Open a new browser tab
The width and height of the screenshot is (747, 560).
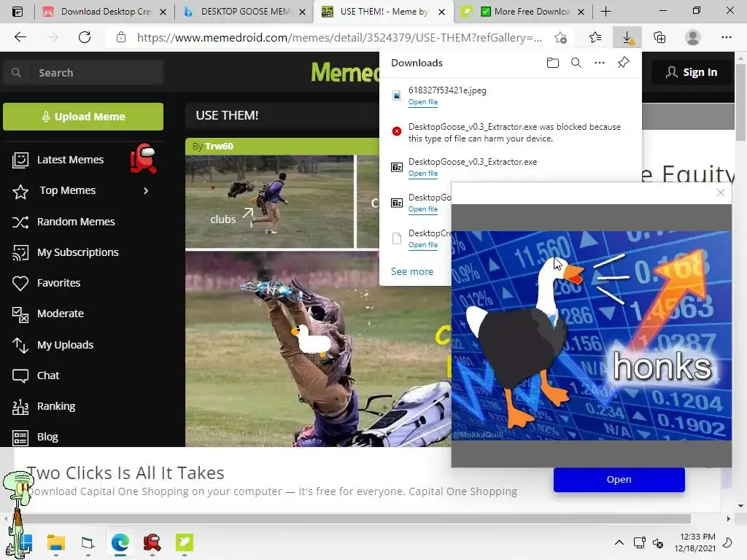point(605,12)
